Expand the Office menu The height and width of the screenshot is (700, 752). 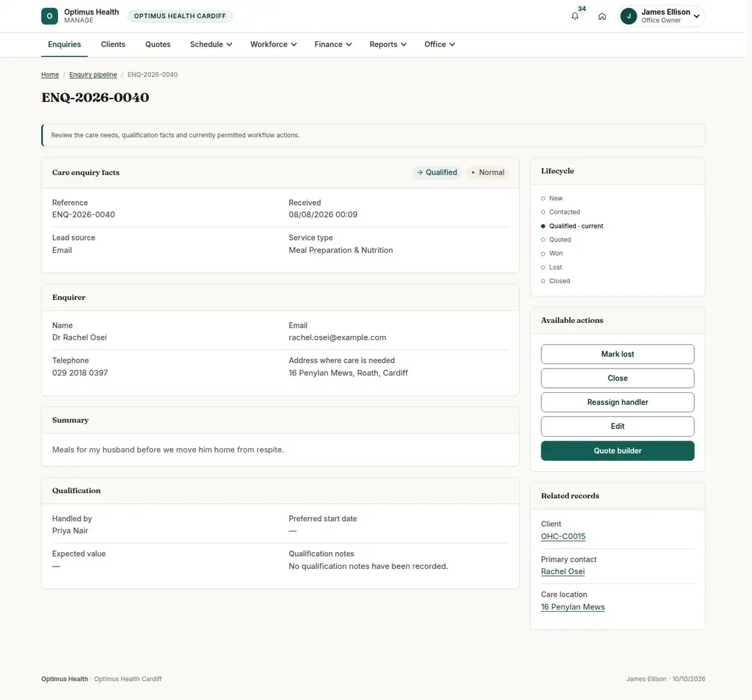(x=440, y=44)
